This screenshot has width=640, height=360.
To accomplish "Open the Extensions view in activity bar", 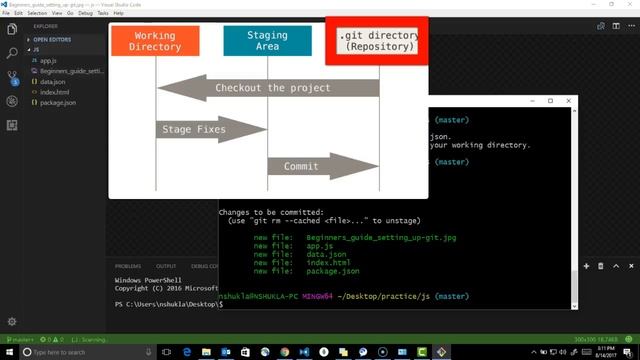I will [x=12, y=125].
